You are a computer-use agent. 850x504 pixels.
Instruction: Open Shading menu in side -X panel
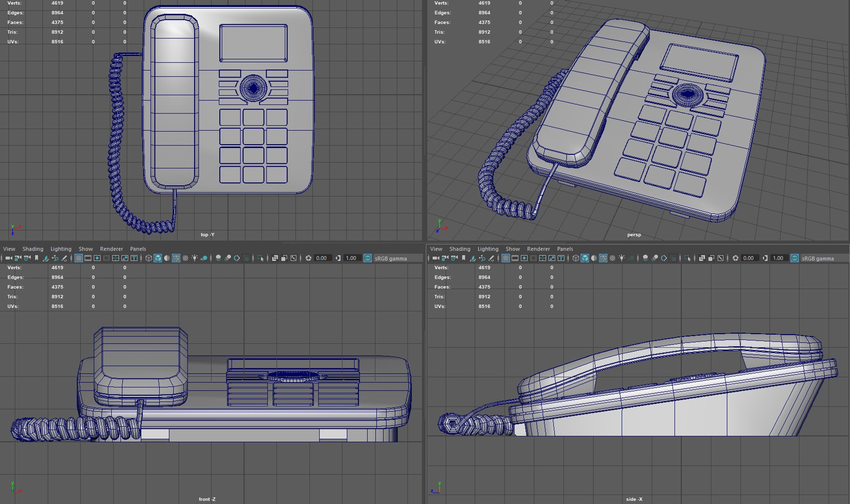click(x=460, y=249)
